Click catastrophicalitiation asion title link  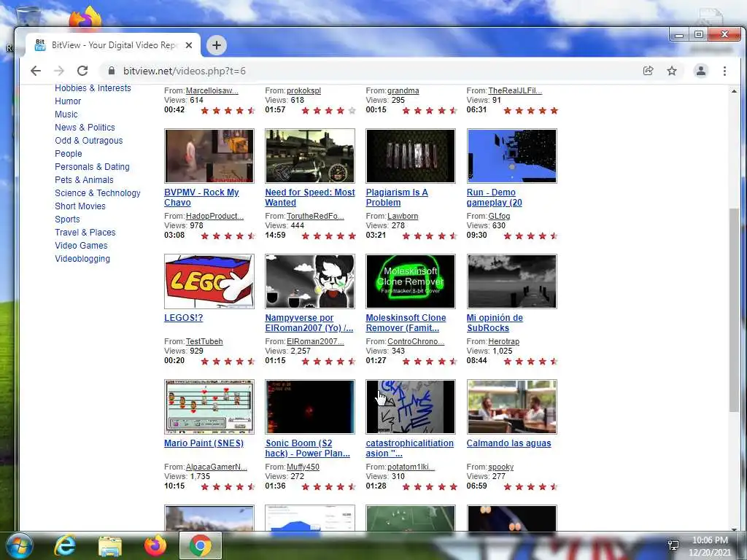(x=410, y=448)
